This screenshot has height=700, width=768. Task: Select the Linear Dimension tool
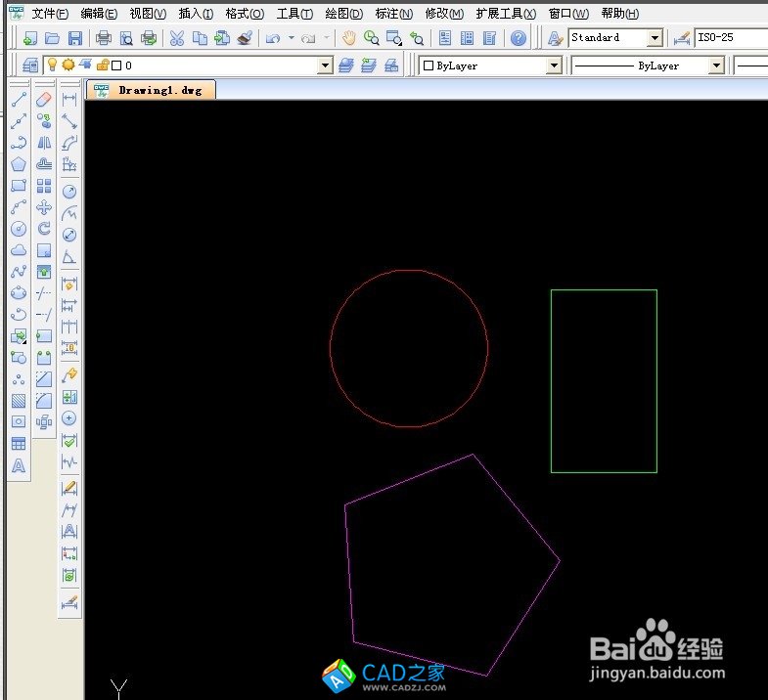(x=69, y=100)
